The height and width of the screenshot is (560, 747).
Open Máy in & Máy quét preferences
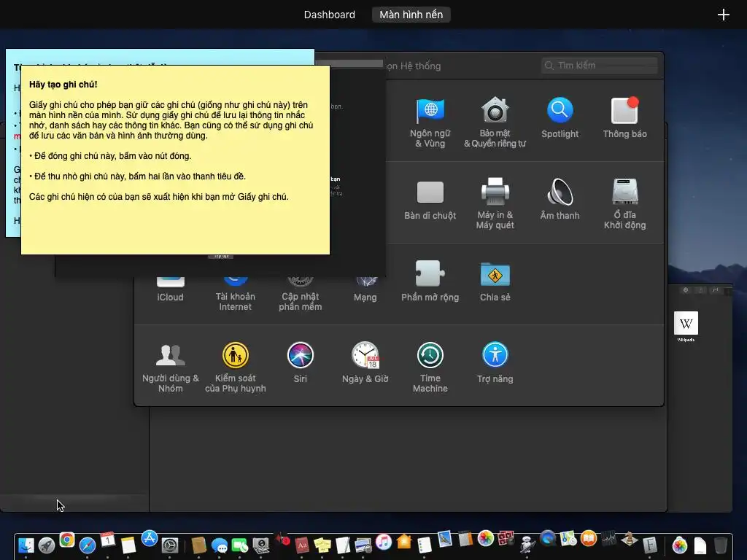click(495, 204)
